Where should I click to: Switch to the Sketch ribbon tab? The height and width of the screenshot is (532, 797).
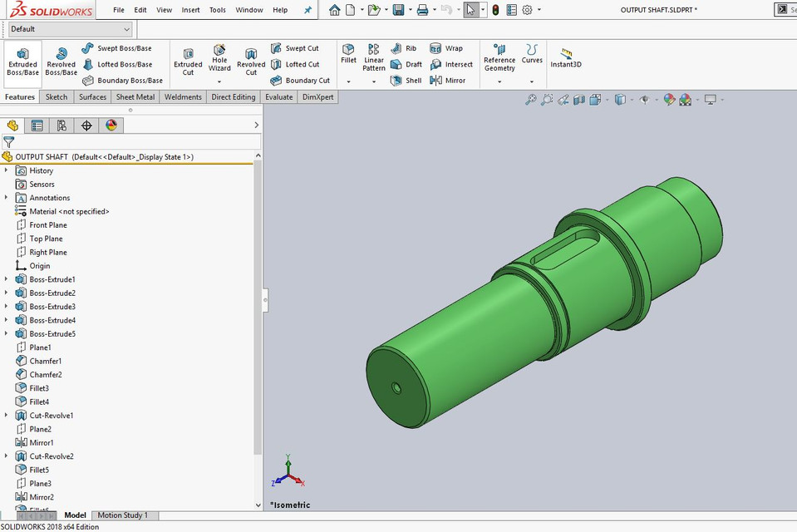click(x=56, y=96)
